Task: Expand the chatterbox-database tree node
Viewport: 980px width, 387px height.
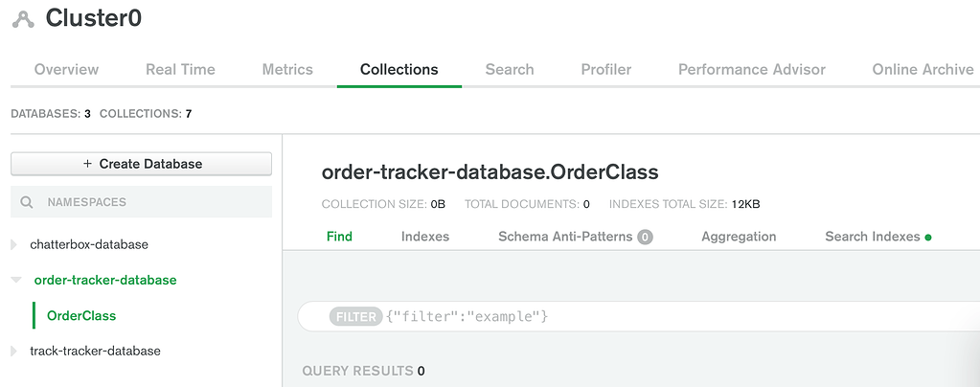Action: pyautogui.click(x=14, y=244)
